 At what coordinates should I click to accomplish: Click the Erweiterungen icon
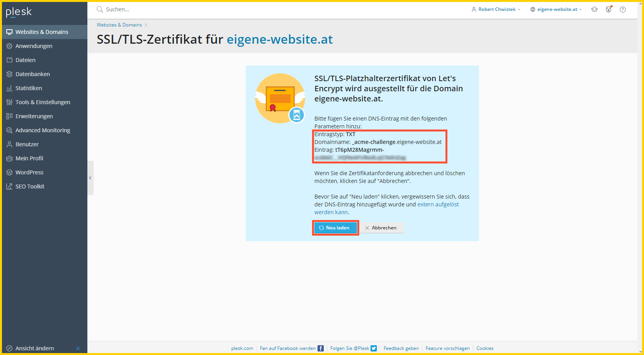click(9, 116)
